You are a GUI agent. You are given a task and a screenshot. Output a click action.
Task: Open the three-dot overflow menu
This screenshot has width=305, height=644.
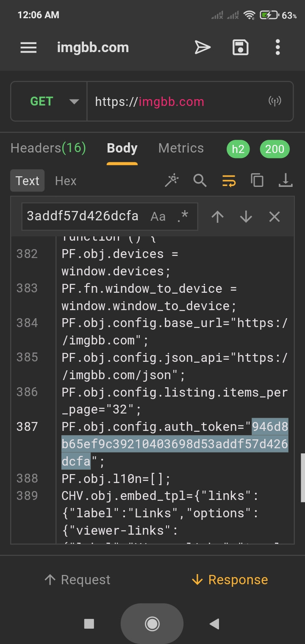point(277,47)
